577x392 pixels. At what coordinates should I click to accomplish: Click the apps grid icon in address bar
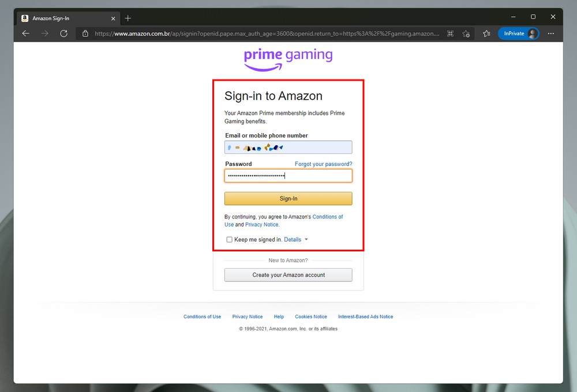[x=450, y=33]
